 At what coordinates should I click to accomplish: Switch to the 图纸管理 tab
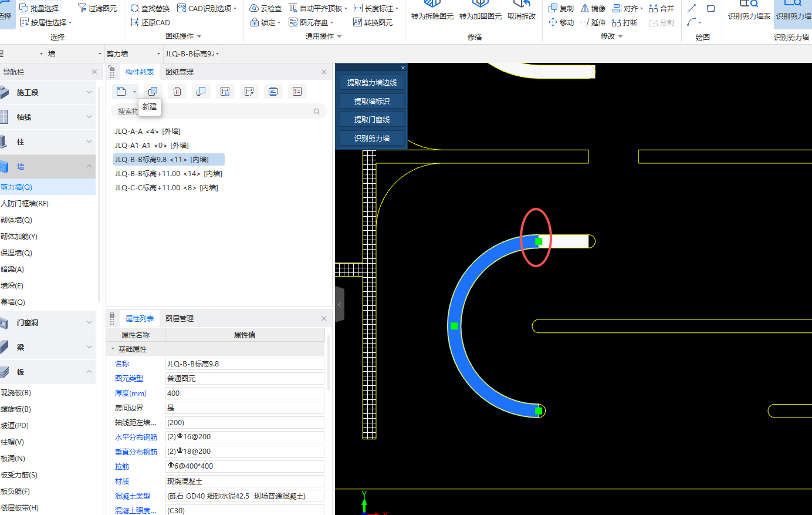[179, 72]
